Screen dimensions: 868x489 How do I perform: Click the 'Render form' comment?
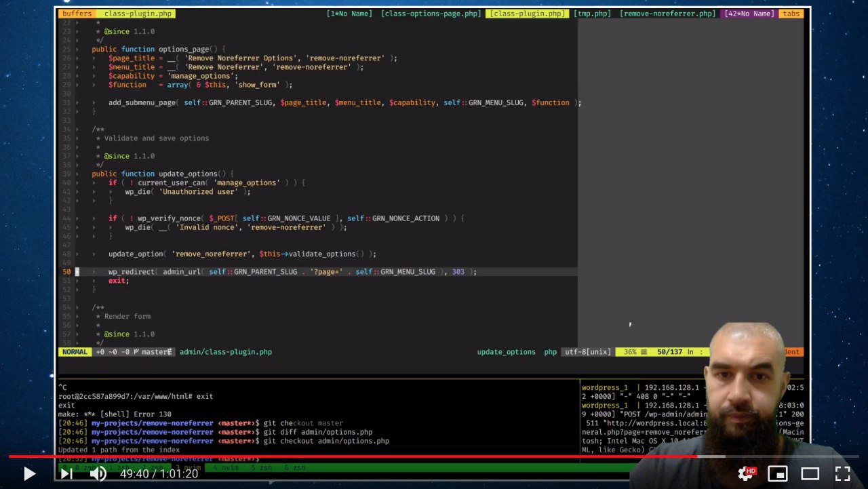tap(127, 316)
